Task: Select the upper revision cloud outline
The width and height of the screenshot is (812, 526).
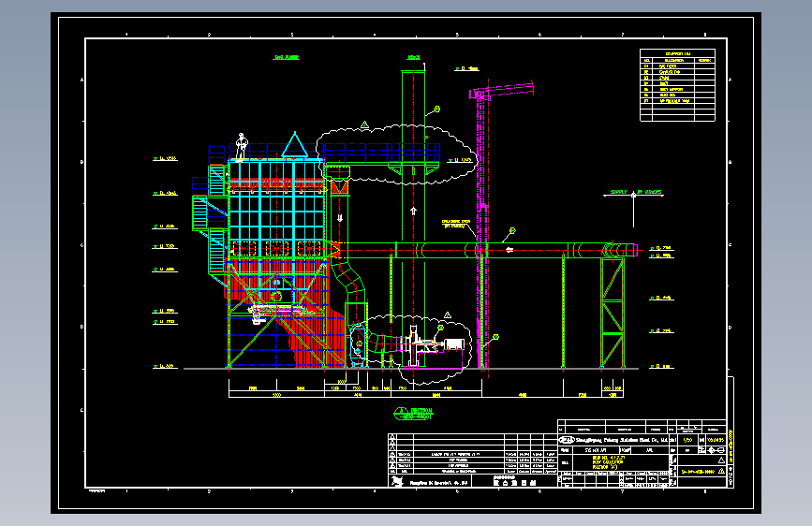Action: [x=396, y=154]
